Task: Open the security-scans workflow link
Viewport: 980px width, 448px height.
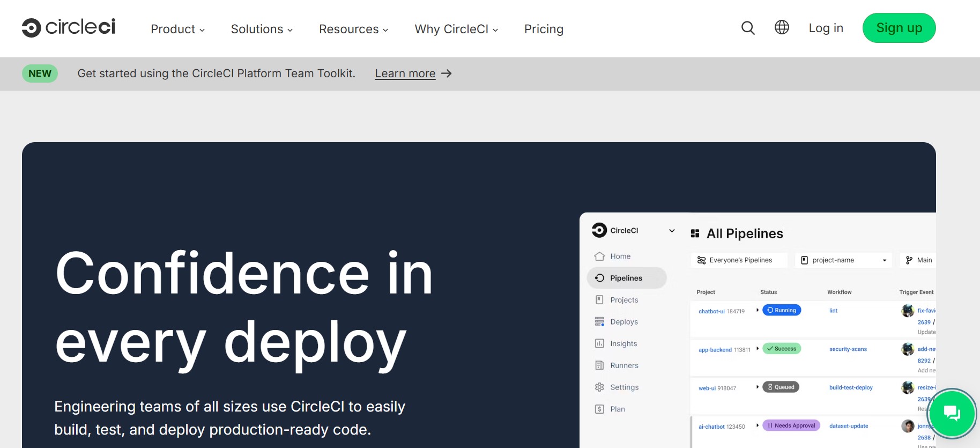Action: (848, 349)
